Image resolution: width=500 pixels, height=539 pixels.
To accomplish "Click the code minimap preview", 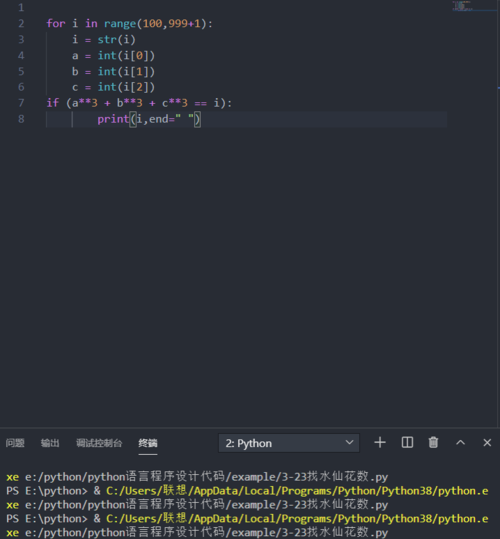I will pyautogui.click(x=462, y=6).
